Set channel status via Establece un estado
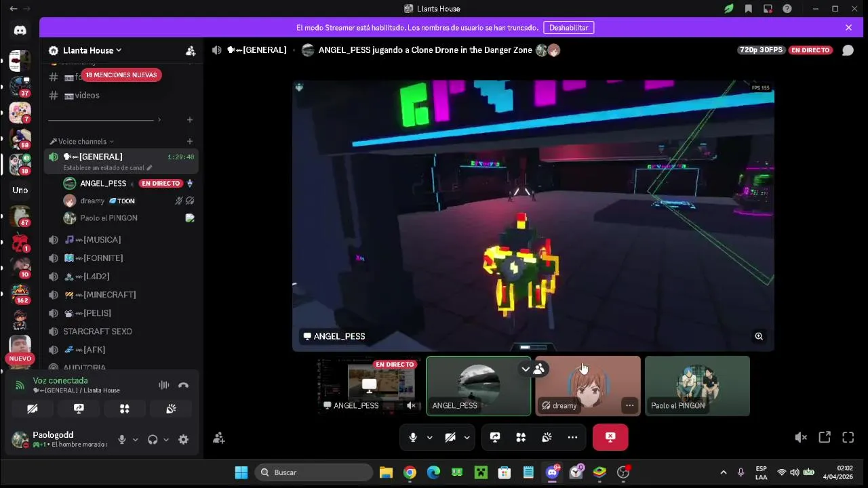 [108, 167]
